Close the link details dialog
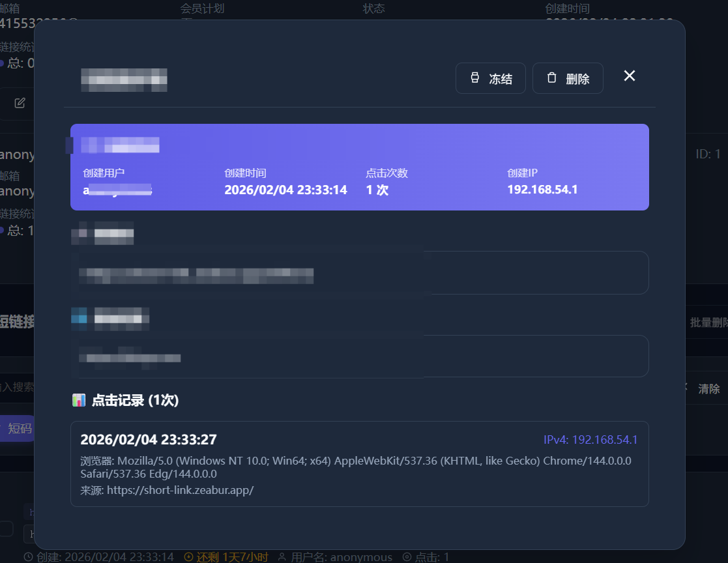Screen dimensions: 728x563 point(629,76)
